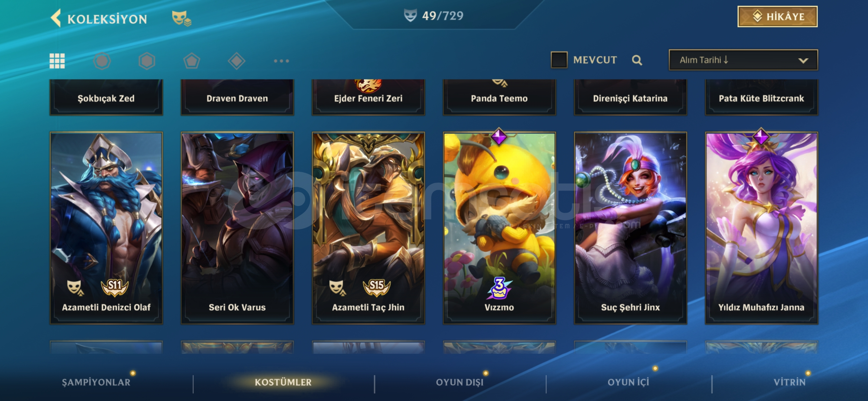The width and height of the screenshot is (868, 401).
Task: Switch to the ŞAMPİYONLAR tab
Action: [96, 382]
